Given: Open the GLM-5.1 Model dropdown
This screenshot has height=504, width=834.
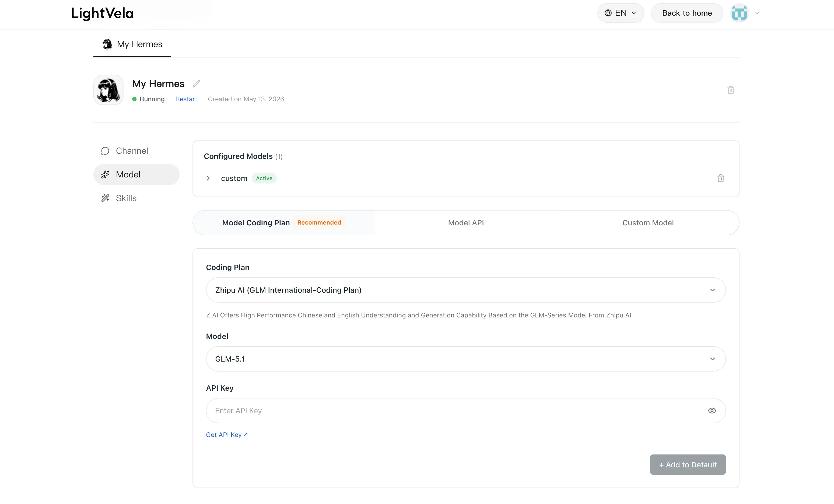Looking at the screenshot, I should 466,359.
